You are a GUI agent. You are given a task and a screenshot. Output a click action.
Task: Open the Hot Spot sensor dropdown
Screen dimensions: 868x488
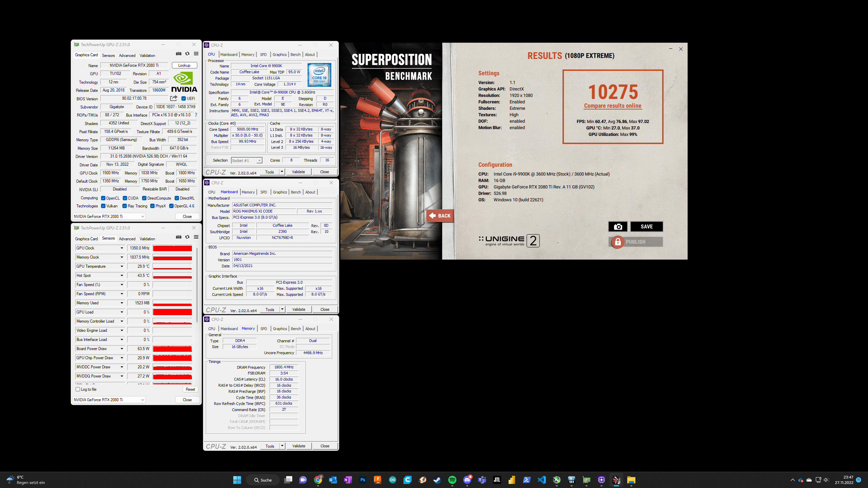[x=122, y=276]
